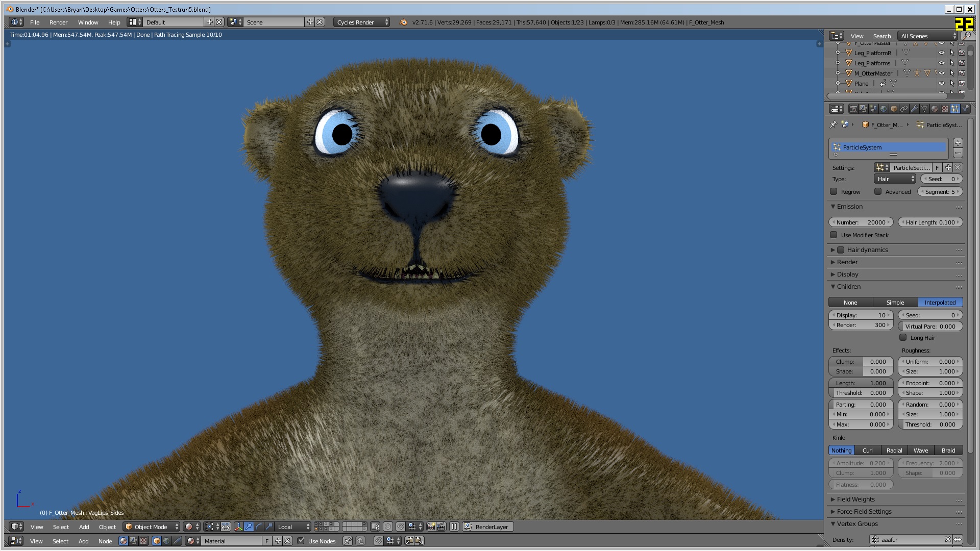Click the Object Constraints chain icon
980x551 pixels.
click(904, 109)
